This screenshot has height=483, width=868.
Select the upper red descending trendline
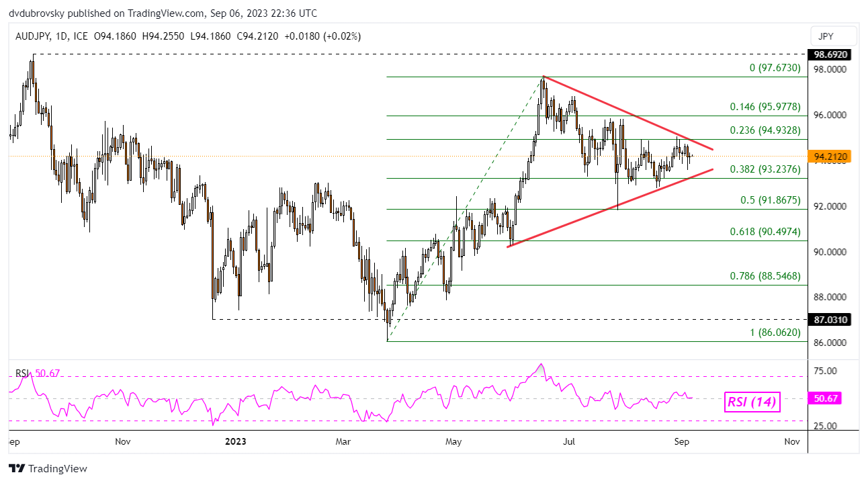[627, 113]
